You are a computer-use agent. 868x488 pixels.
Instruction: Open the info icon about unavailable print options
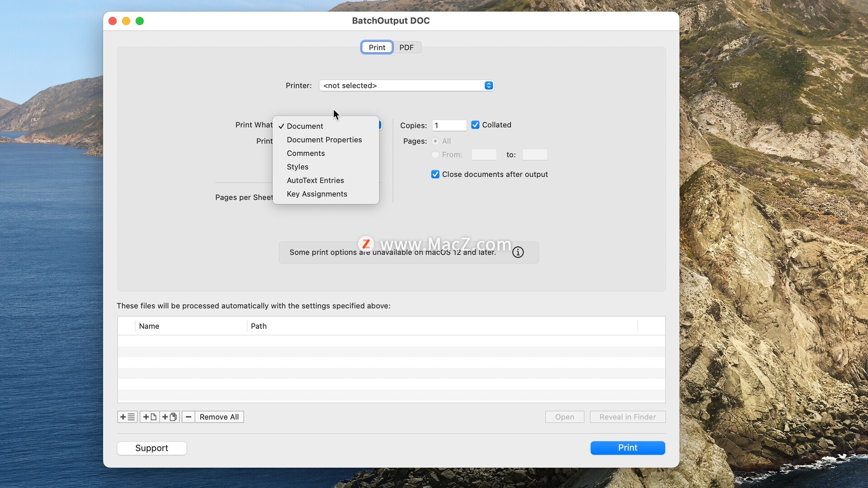click(x=518, y=252)
